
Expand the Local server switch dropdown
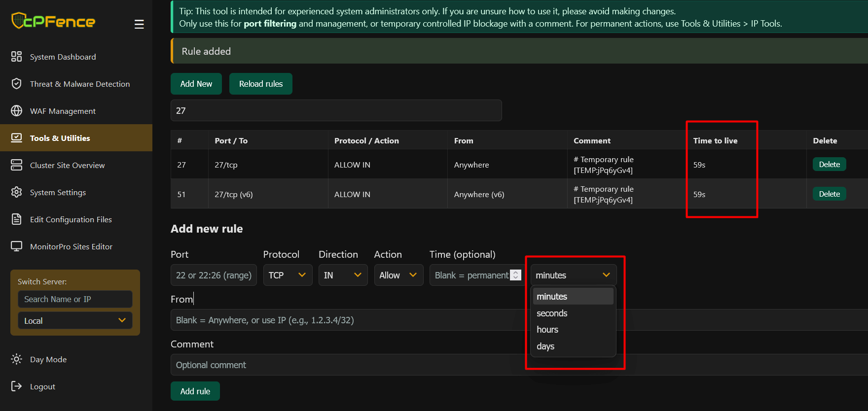coord(75,321)
